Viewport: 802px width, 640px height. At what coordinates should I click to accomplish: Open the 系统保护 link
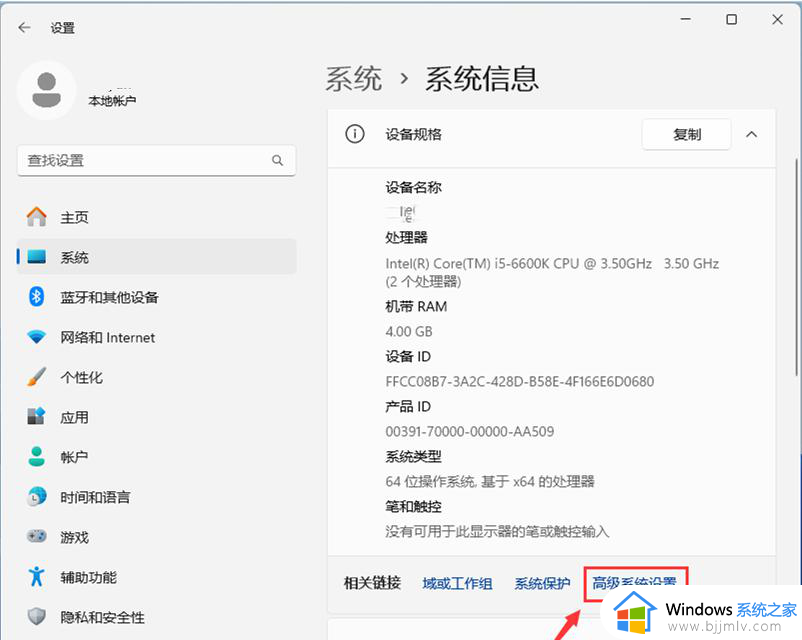(542, 583)
